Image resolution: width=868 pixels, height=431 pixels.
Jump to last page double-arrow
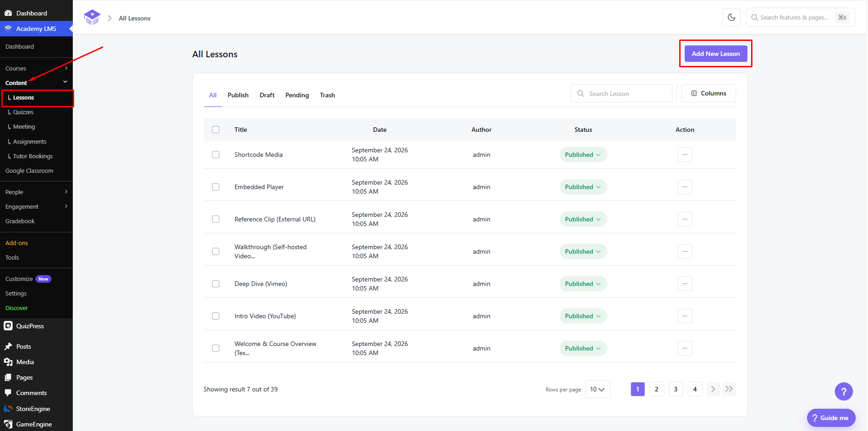[729, 389]
